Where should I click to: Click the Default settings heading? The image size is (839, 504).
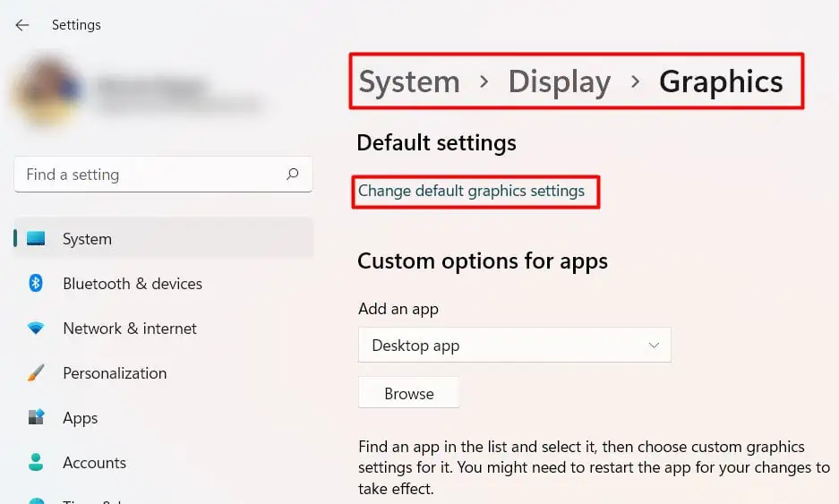436,143
